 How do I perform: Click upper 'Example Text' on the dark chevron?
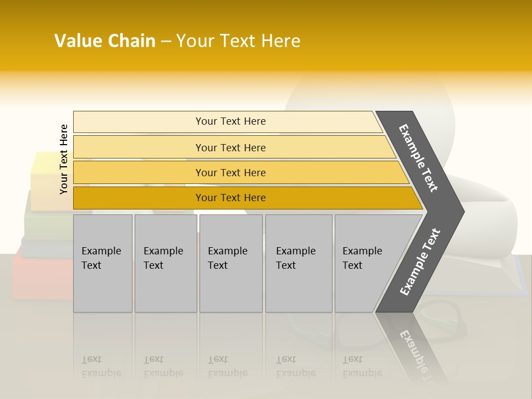pos(418,158)
